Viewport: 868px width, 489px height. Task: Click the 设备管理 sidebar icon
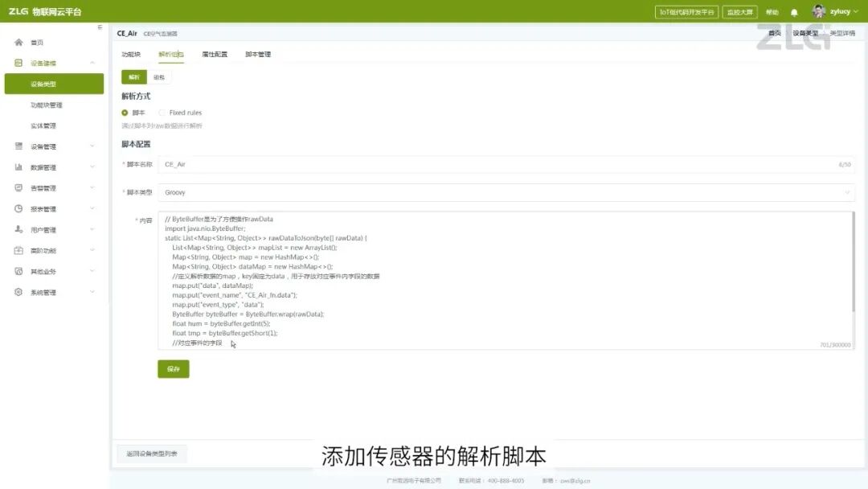tap(18, 146)
